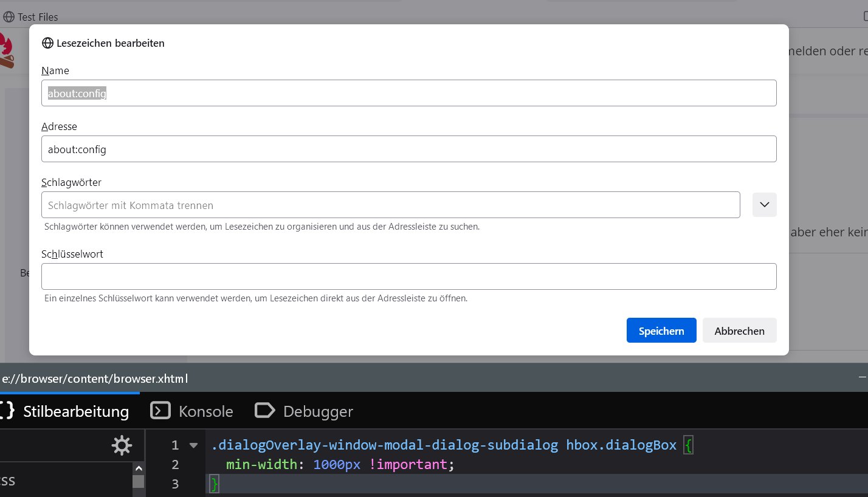868x497 pixels.
Task: Cancel with the Abbrechen button
Action: point(739,331)
